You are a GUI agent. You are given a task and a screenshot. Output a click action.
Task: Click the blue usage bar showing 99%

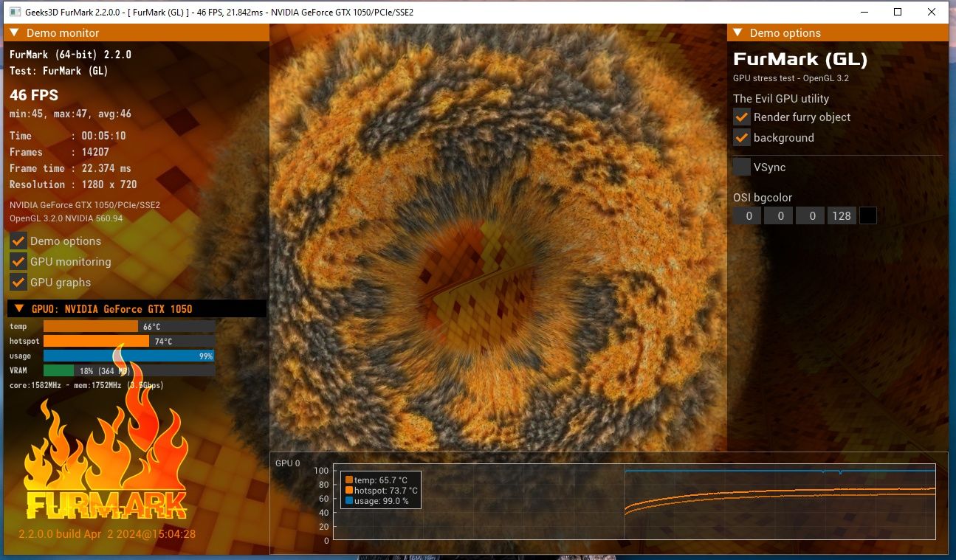[x=129, y=356]
